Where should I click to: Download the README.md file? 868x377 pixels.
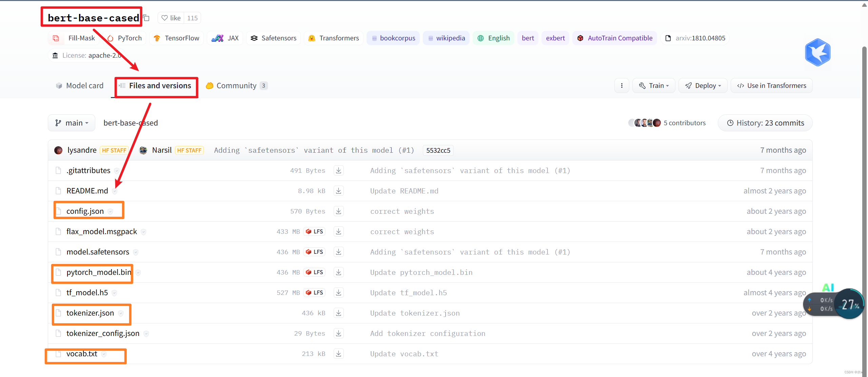338,191
